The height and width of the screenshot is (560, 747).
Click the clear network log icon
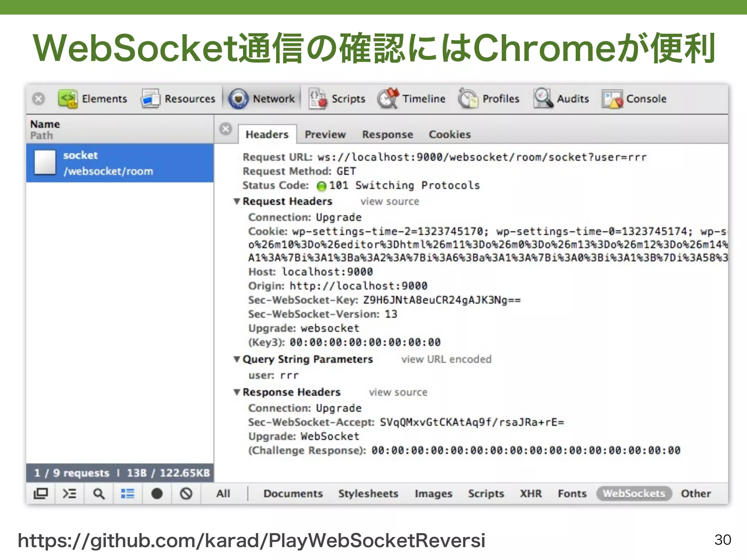186,494
